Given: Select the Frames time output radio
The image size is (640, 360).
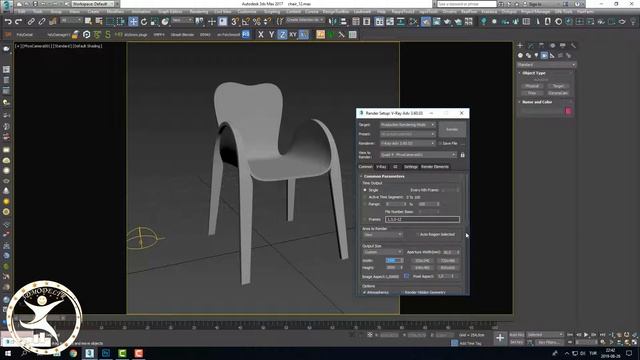Looking at the screenshot, I should click(365, 220).
